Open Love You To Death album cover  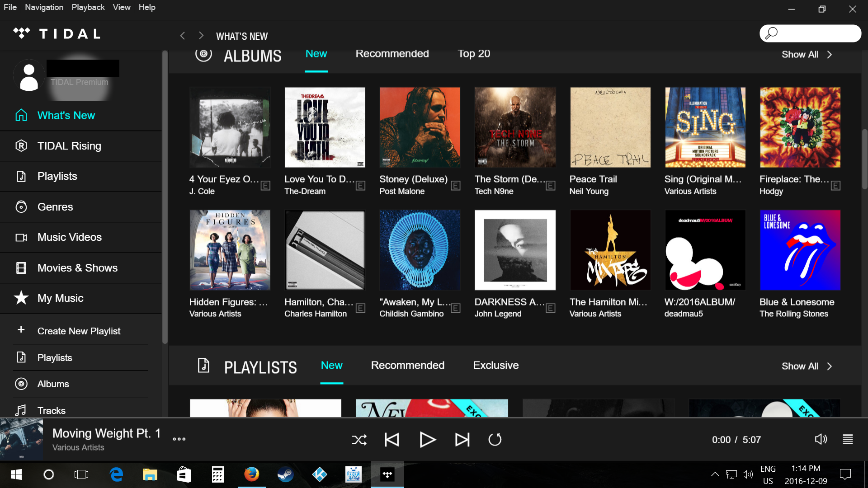click(325, 127)
